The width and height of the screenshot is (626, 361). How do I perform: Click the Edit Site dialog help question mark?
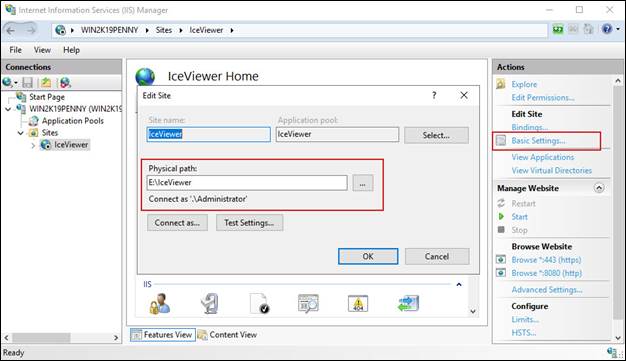coord(434,95)
